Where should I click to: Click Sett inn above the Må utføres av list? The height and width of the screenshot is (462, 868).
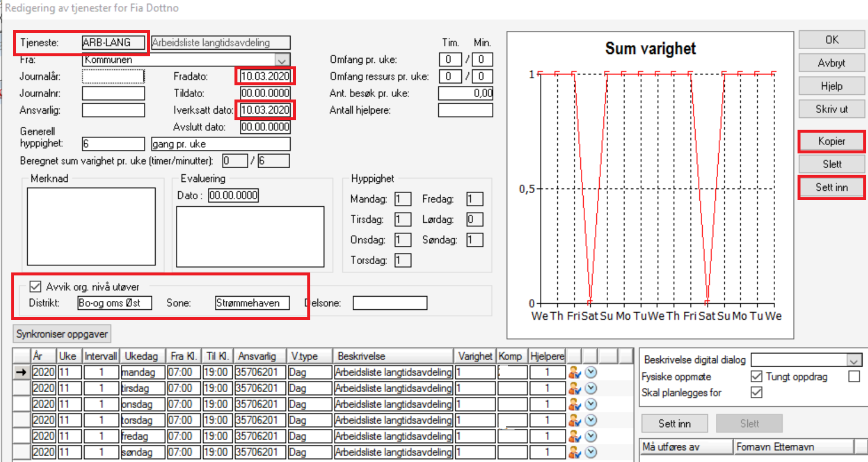click(x=674, y=423)
